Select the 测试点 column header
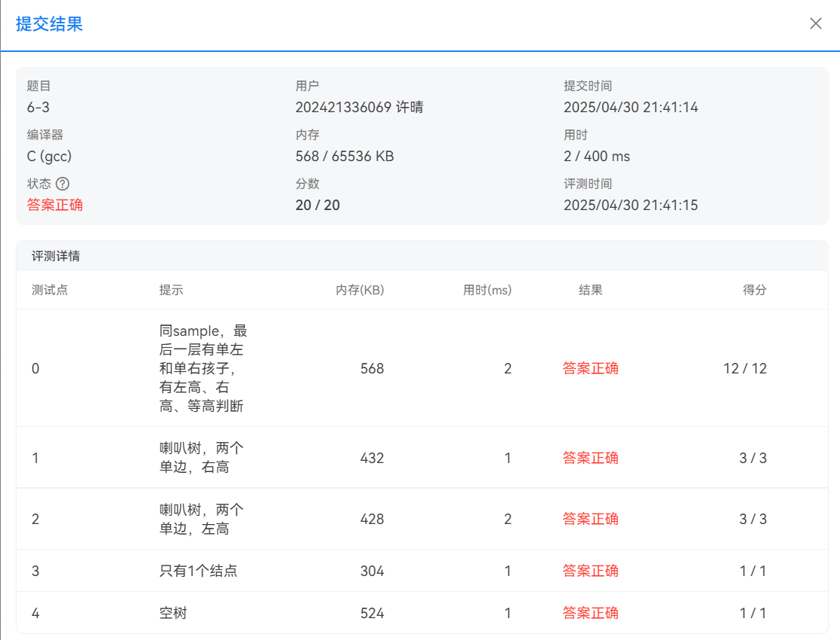 pos(50,290)
